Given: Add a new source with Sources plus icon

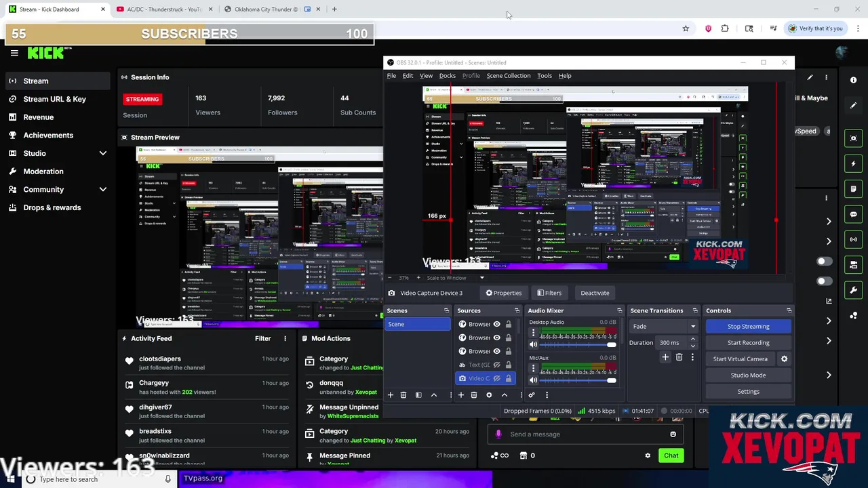Looking at the screenshot, I should click(x=460, y=395).
